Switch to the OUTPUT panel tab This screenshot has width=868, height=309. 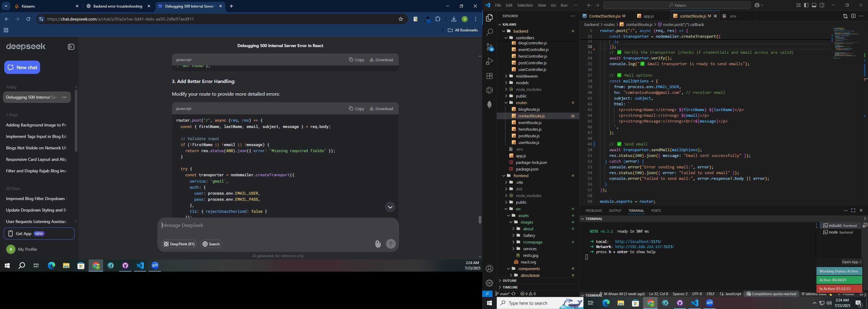pyautogui.click(x=615, y=211)
